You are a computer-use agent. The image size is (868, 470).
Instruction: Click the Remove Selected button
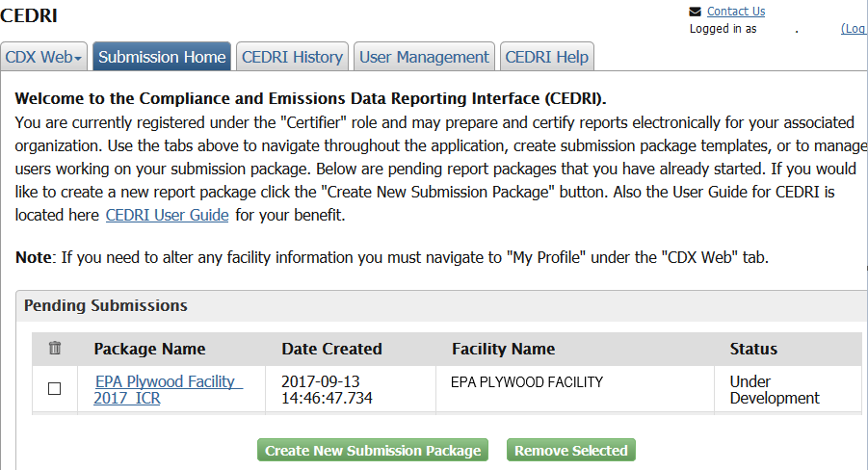coord(570,451)
